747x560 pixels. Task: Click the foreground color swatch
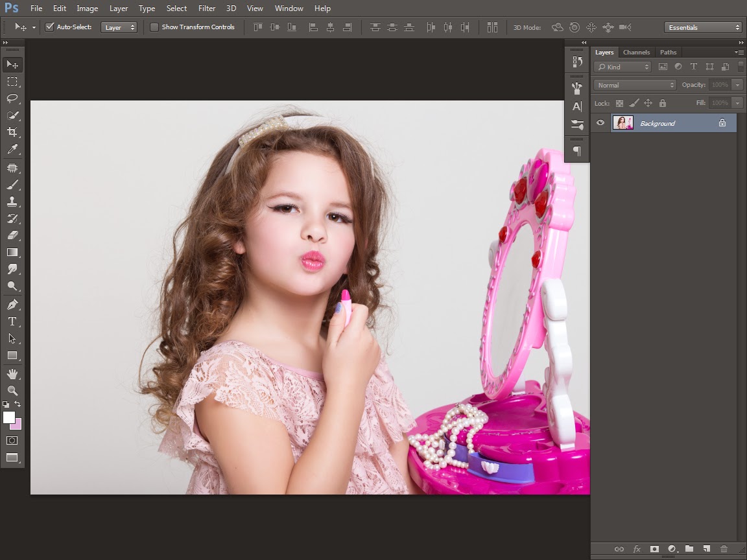point(8,417)
